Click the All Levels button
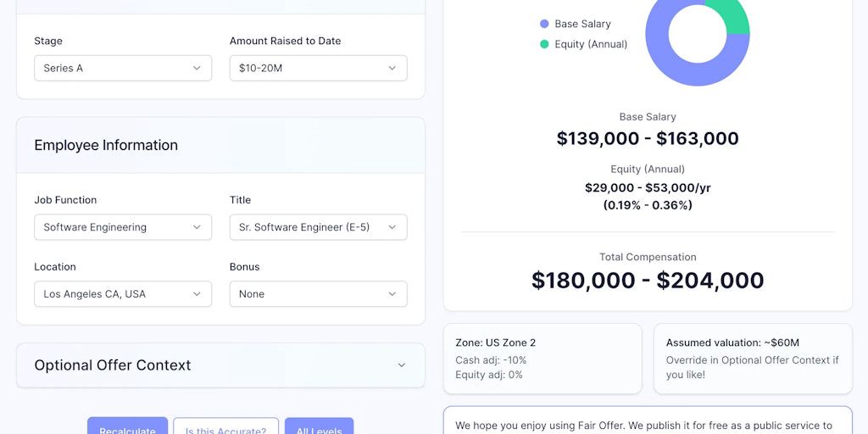Viewport: 868px width, 434px height. [319, 428]
